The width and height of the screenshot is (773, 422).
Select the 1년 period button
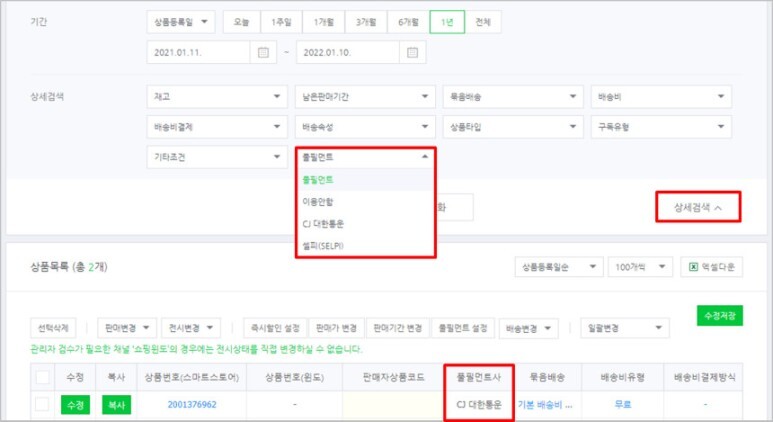[x=447, y=22]
